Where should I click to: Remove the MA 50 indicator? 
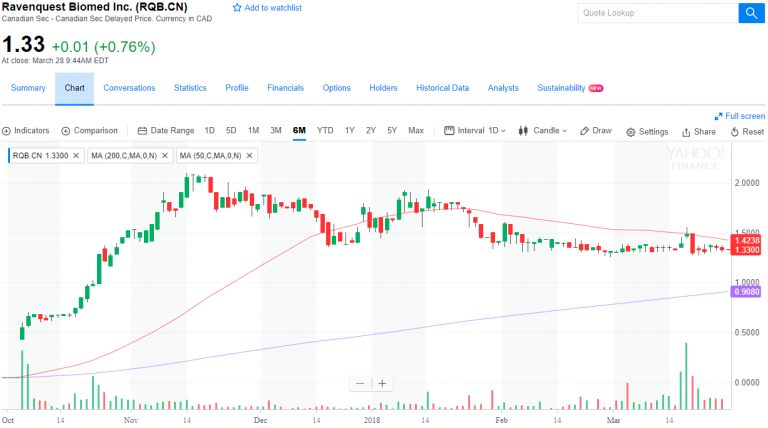pyautogui.click(x=249, y=156)
